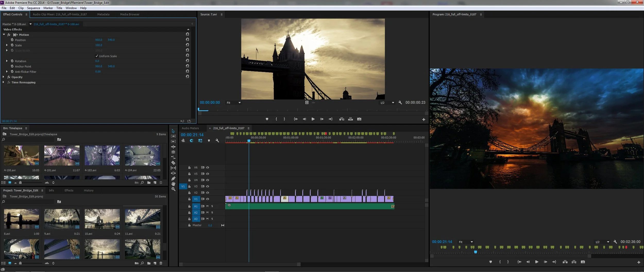Switch to the Metadata tab

tap(103, 14)
